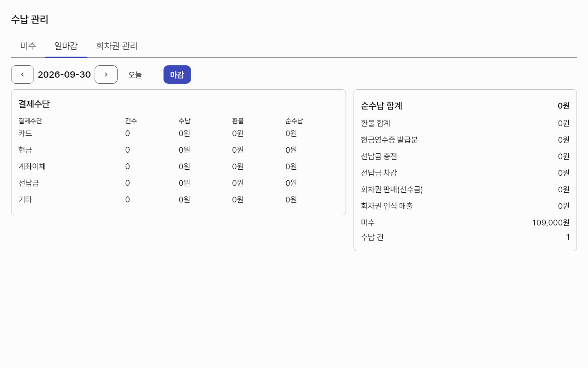Click the 선납금 충전 label
Image resolution: width=588 pixels, height=368 pixels.
click(x=379, y=156)
